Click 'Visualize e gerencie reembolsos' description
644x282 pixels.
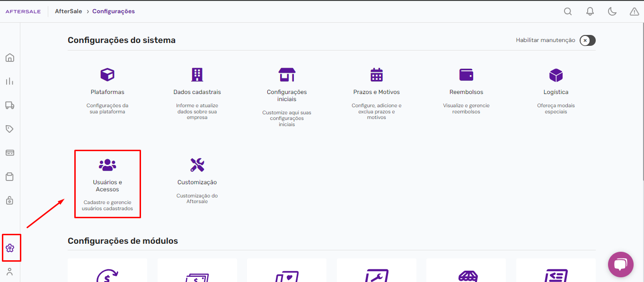point(466,109)
